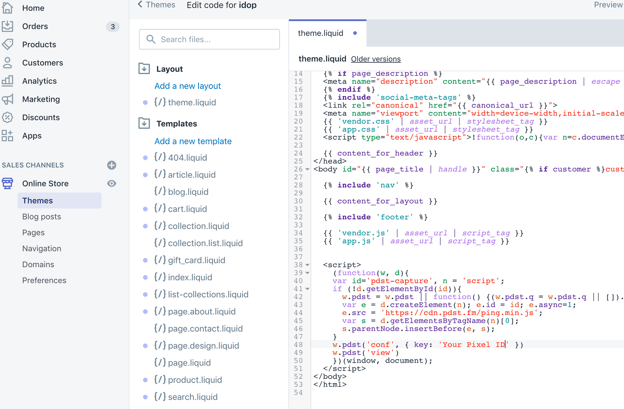The image size is (624, 409).
Task: Open collection.list.liquid template file
Action: pos(205,243)
